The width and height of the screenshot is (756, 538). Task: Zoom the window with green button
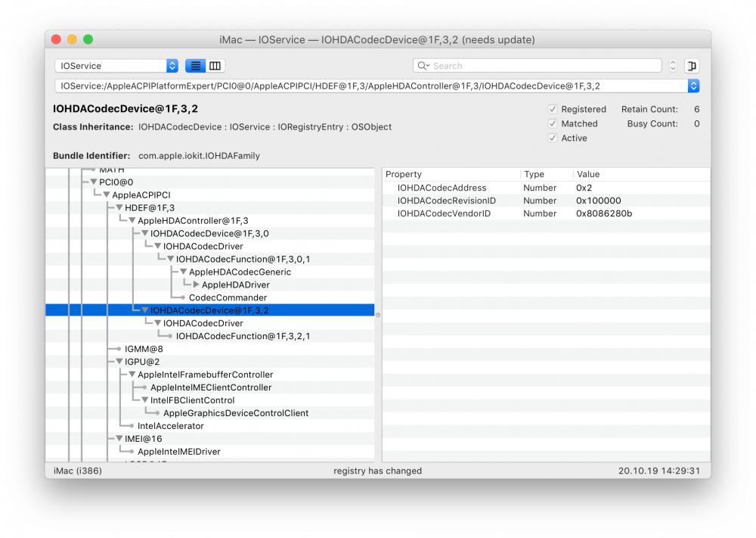point(88,39)
